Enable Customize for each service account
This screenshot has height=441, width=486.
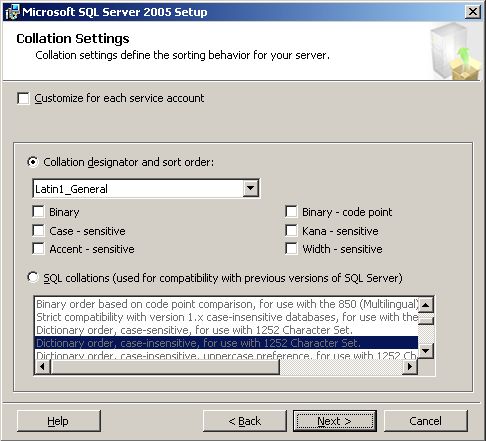[x=23, y=98]
